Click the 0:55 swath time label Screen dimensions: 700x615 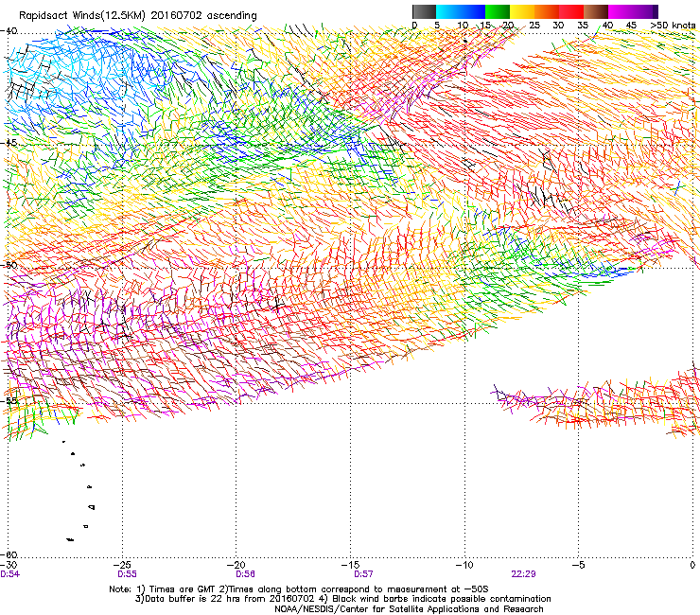128,574
